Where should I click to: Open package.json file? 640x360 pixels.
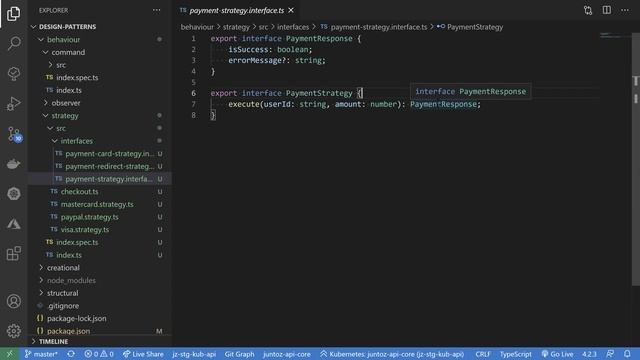point(68,331)
